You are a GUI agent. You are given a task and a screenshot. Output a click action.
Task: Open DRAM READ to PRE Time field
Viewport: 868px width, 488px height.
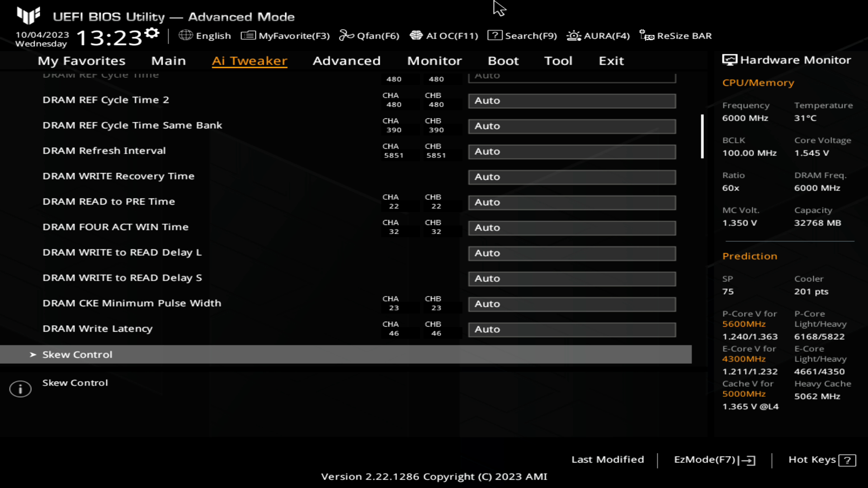pyautogui.click(x=572, y=202)
